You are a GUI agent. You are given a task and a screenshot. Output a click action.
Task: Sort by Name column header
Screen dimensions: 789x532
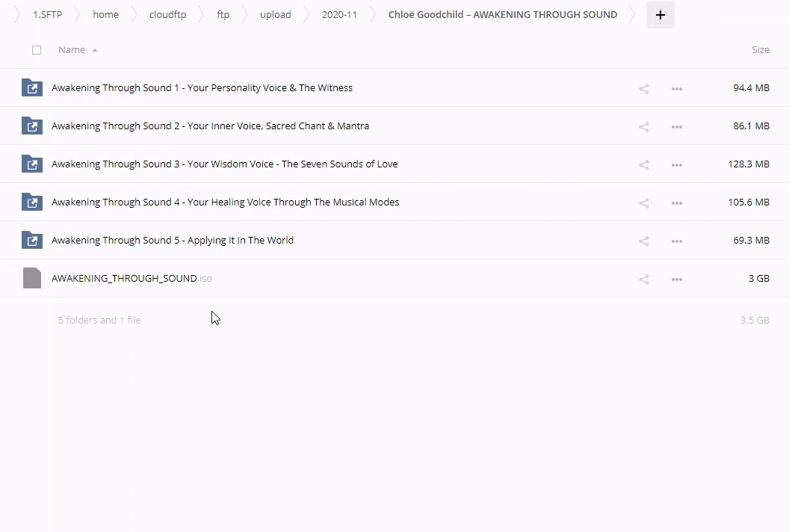(72, 50)
